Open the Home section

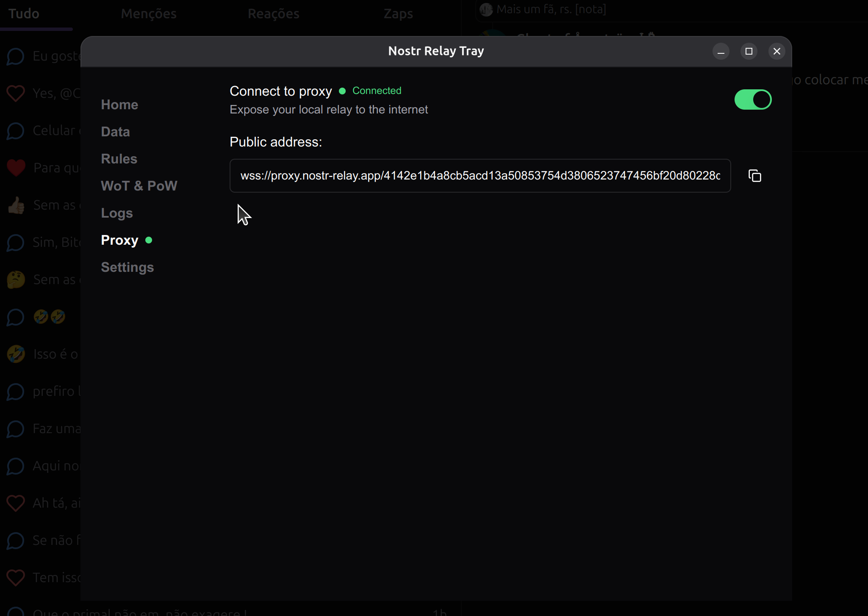click(x=119, y=105)
